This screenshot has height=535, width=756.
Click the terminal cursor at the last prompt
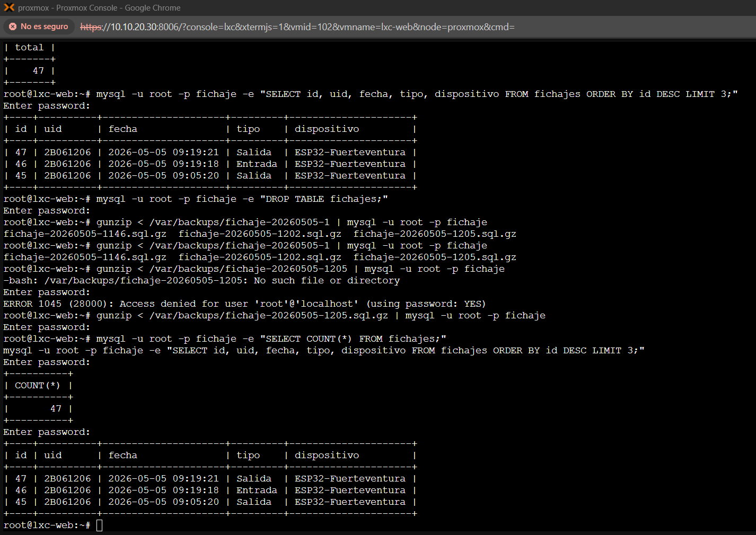[99, 525]
